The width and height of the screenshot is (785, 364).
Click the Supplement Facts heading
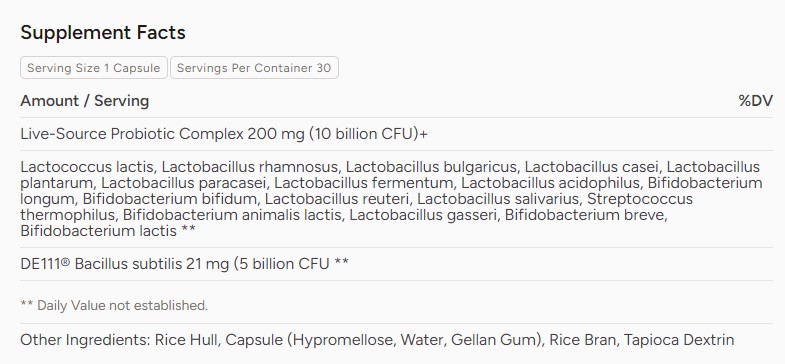coord(103,33)
